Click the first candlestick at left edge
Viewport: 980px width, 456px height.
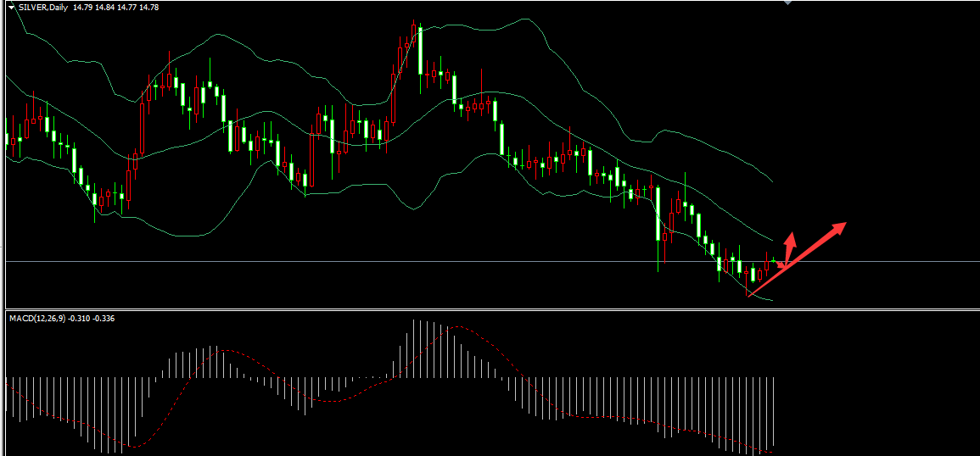(8, 139)
